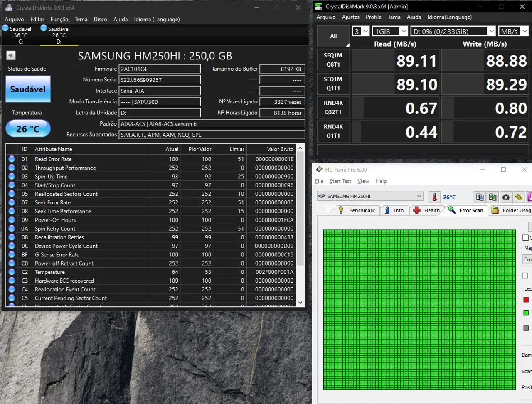Run the SEQ1M Q8T1 test
Image resolution: width=532 pixels, height=404 pixels.
pyautogui.click(x=333, y=60)
